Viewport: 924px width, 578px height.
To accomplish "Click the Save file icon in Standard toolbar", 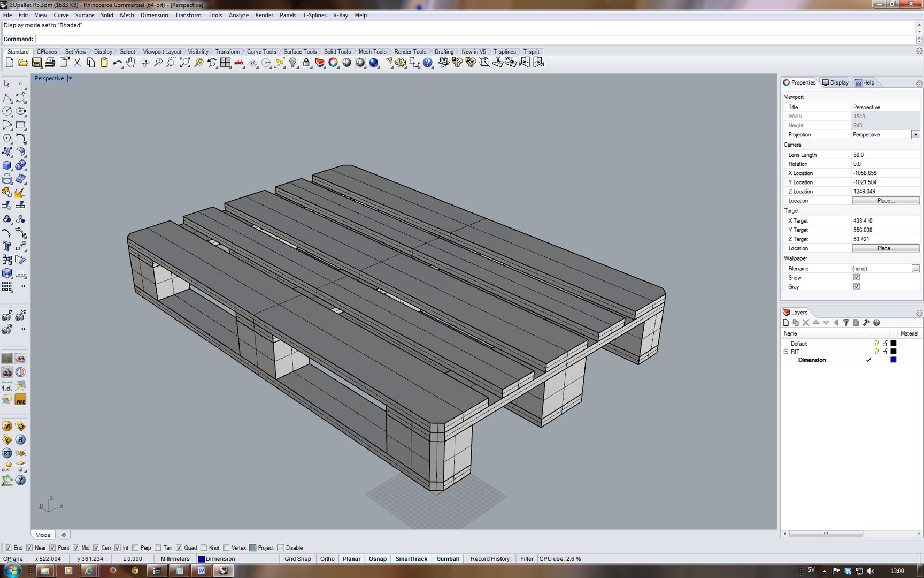I will click(x=36, y=63).
